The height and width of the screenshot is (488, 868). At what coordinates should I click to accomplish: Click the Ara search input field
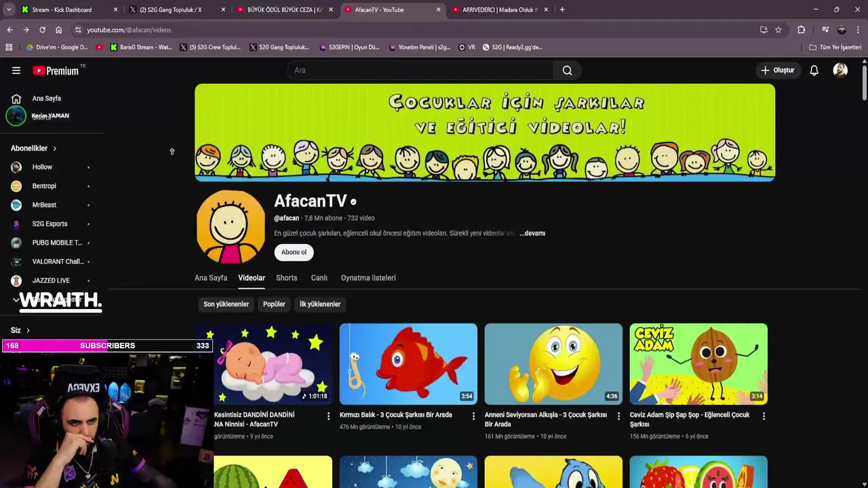click(420, 70)
